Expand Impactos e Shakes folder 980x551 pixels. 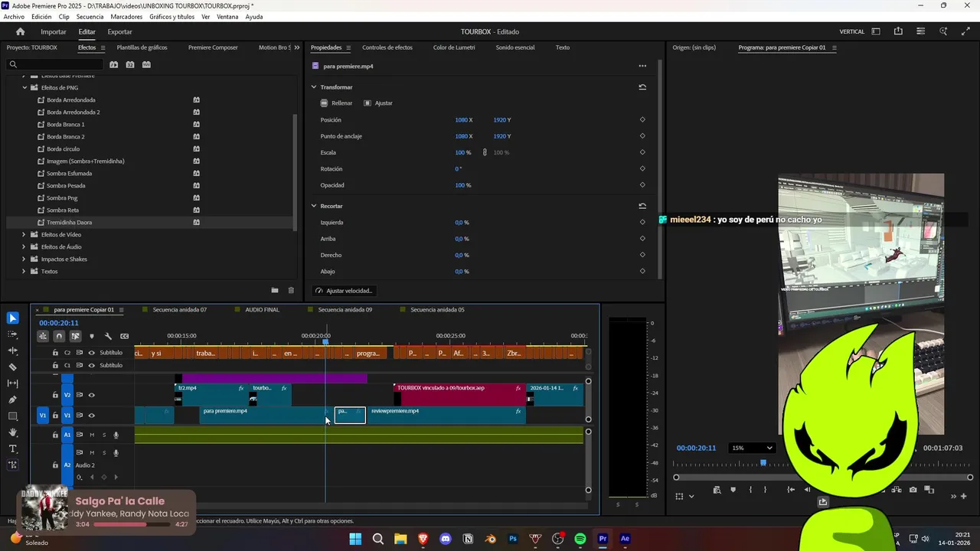[24, 259]
